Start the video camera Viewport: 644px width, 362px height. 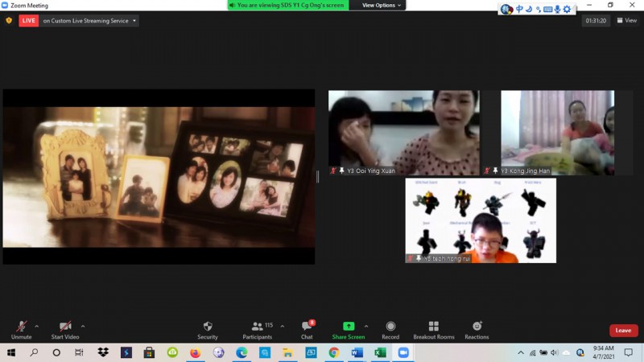64,329
